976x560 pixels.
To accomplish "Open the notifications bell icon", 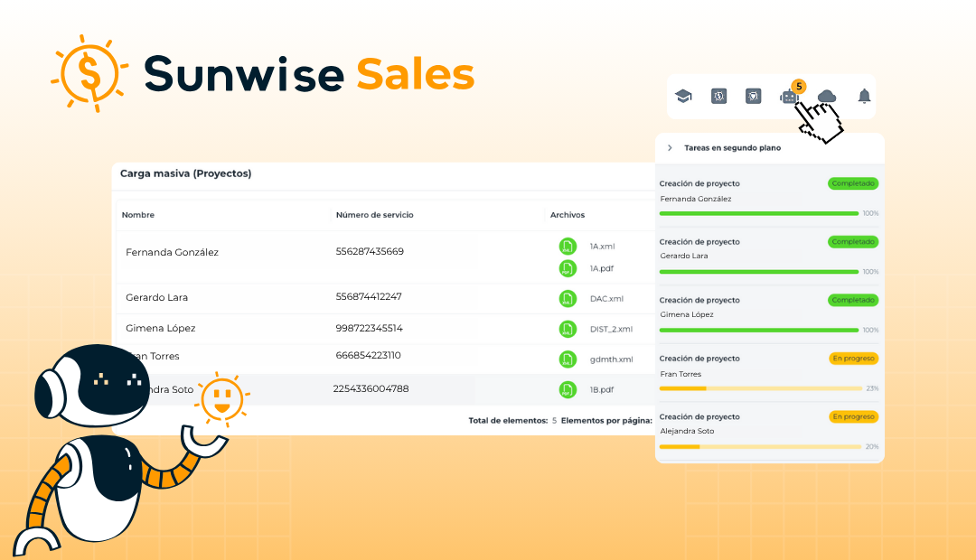I will pos(864,96).
